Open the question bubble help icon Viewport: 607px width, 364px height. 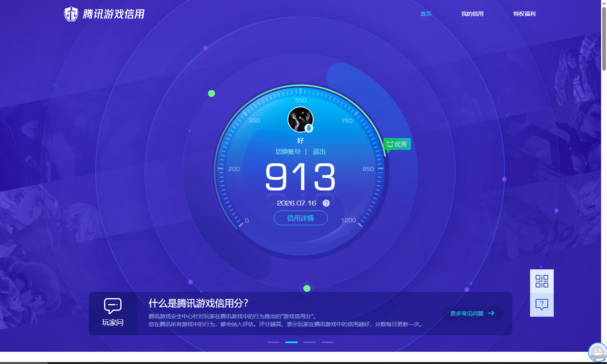[x=542, y=304]
